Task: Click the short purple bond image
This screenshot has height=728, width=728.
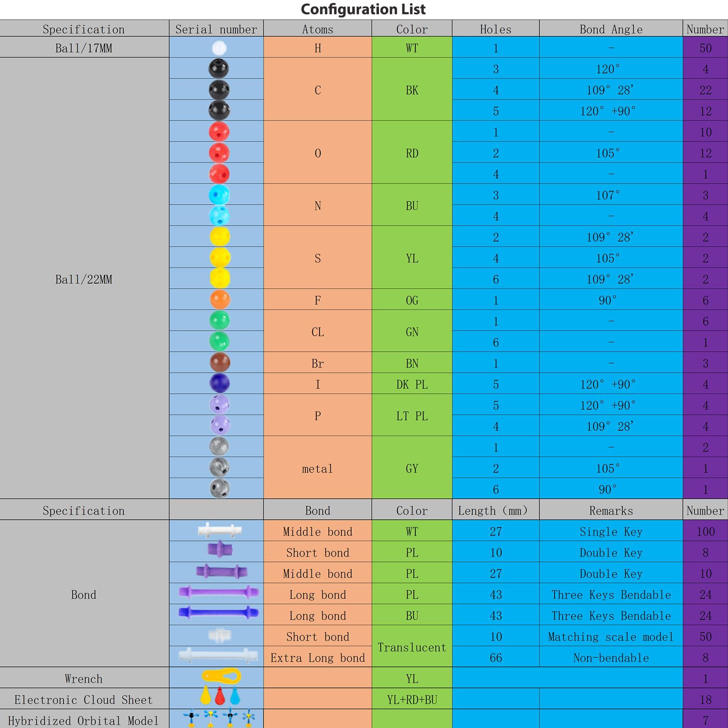Action: pos(220,550)
